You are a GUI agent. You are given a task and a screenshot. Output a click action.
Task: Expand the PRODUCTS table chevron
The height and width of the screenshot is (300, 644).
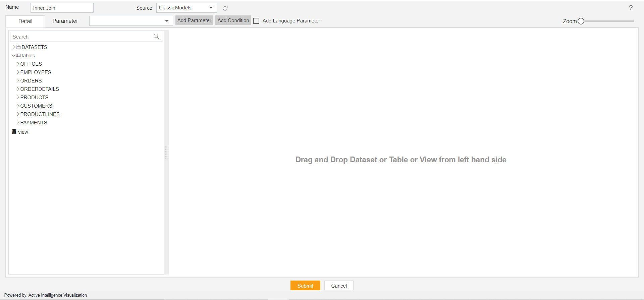(x=18, y=97)
